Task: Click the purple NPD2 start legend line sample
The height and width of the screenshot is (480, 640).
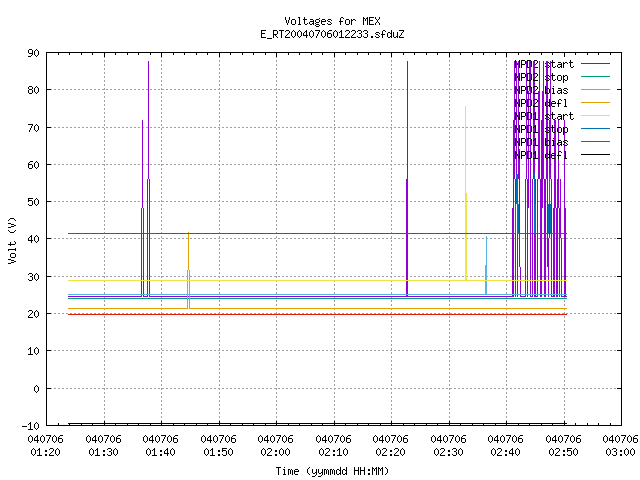Action: (x=595, y=64)
